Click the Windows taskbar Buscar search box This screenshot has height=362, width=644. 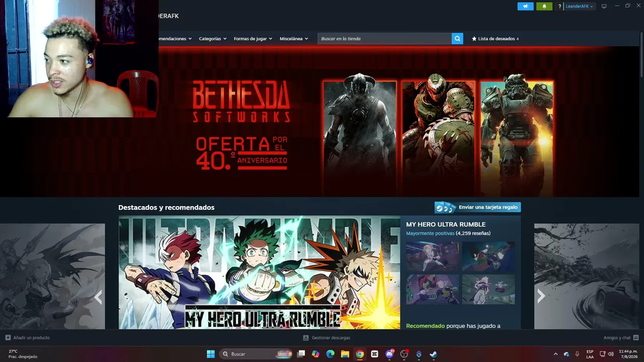[257, 354]
